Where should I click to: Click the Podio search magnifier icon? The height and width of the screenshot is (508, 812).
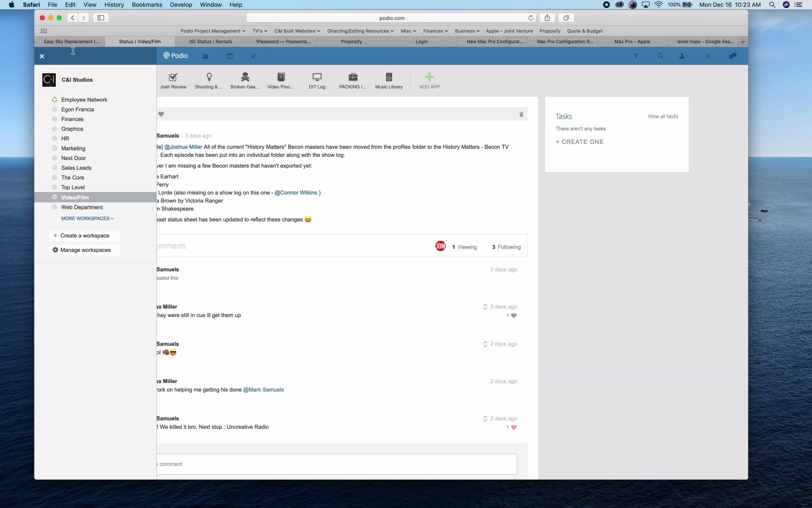(x=660, y=56)
